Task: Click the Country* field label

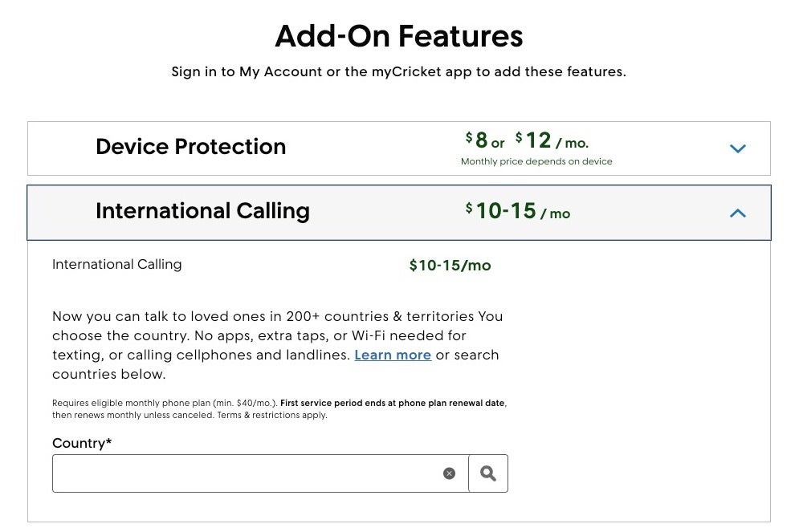Action: tap(81, 443)
